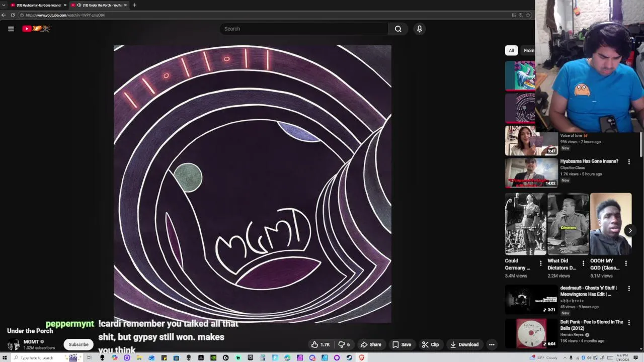
Task: Share the Under the Porch video
Action: pos(371,344)
